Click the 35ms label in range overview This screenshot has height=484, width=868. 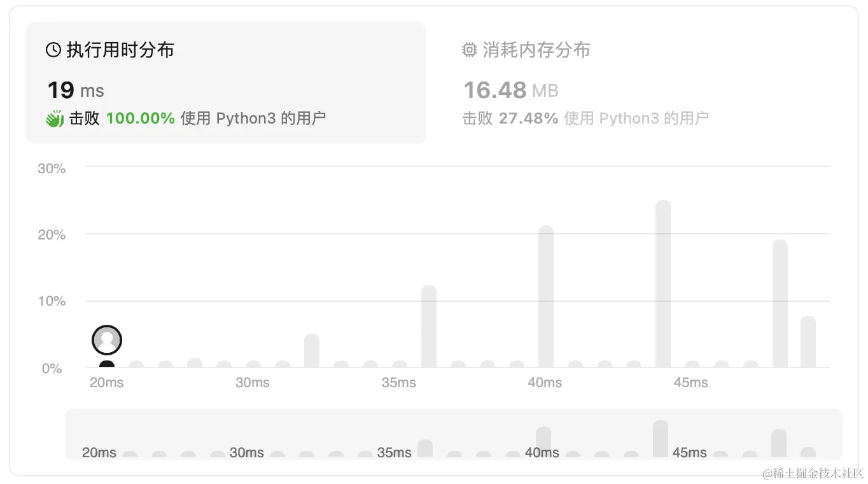click(395, 453)
